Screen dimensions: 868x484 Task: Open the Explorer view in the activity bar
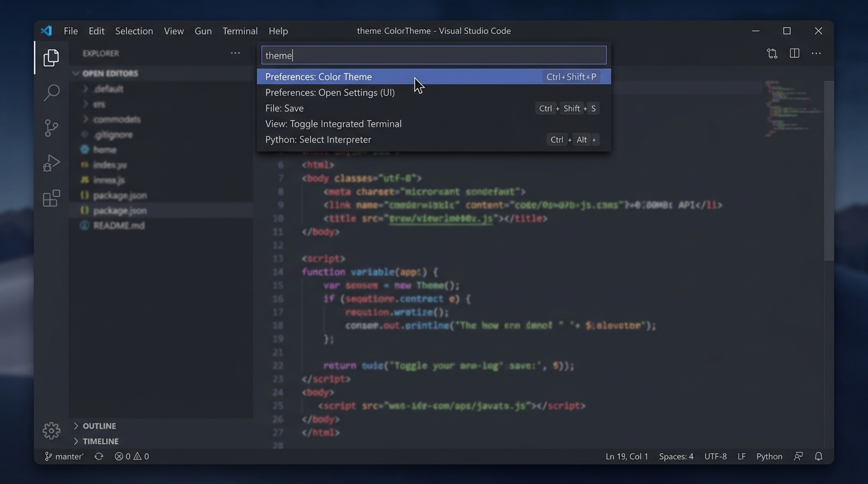pos(51,58)
